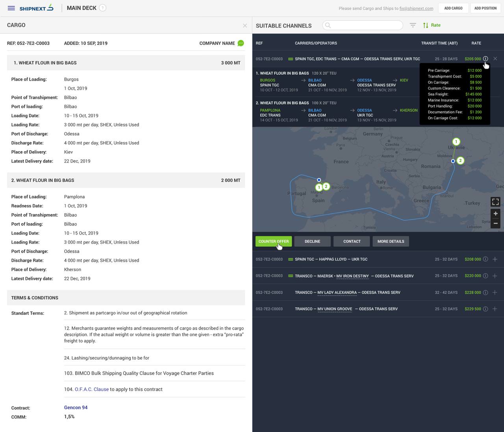The height and width of the screenshot is (432, 504).
Task: Click map marker 2 in Spain
Action: tap(326, 186)
